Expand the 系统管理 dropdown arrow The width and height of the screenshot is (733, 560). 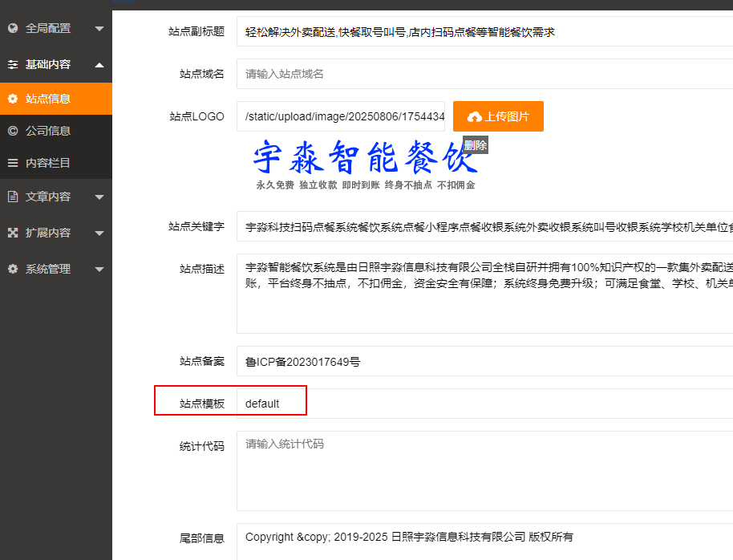pos(99,270)
